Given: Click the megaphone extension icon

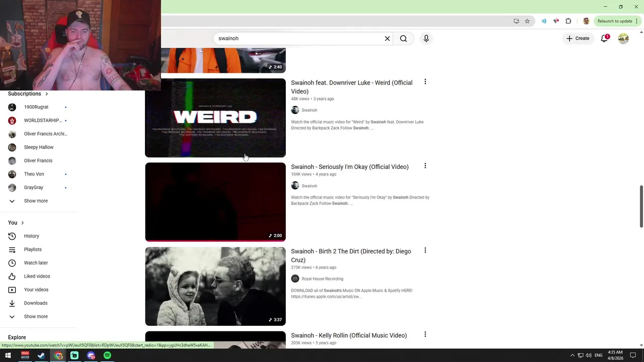Looking at the screenshot, I should click(556, 21).
